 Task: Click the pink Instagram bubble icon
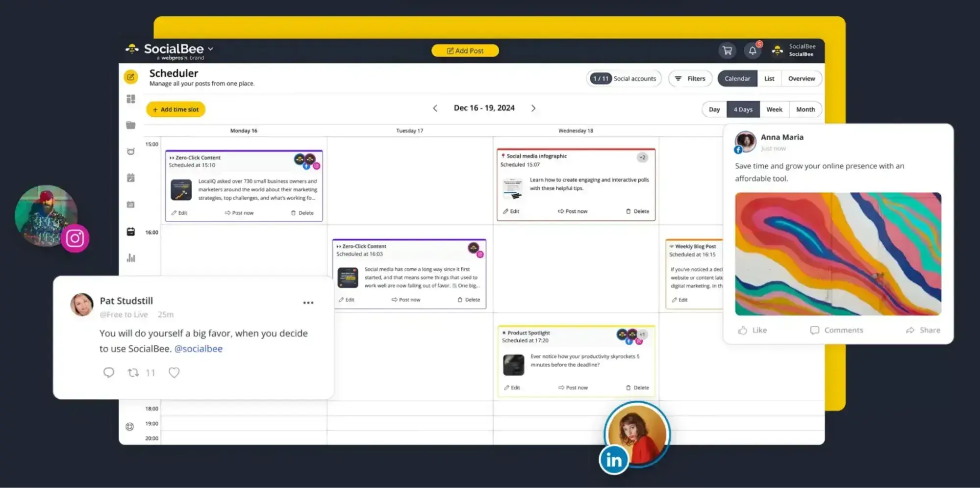75,238
